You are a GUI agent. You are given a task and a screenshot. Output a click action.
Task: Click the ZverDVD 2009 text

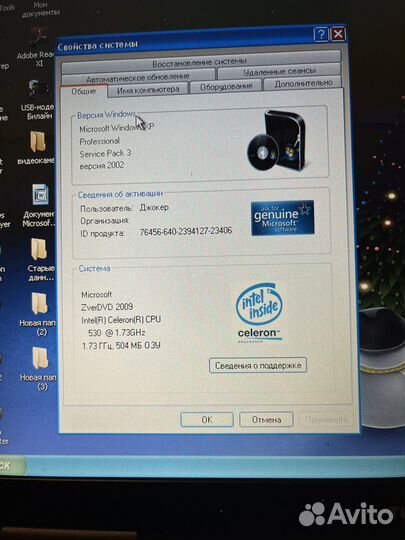click(107, 307)
